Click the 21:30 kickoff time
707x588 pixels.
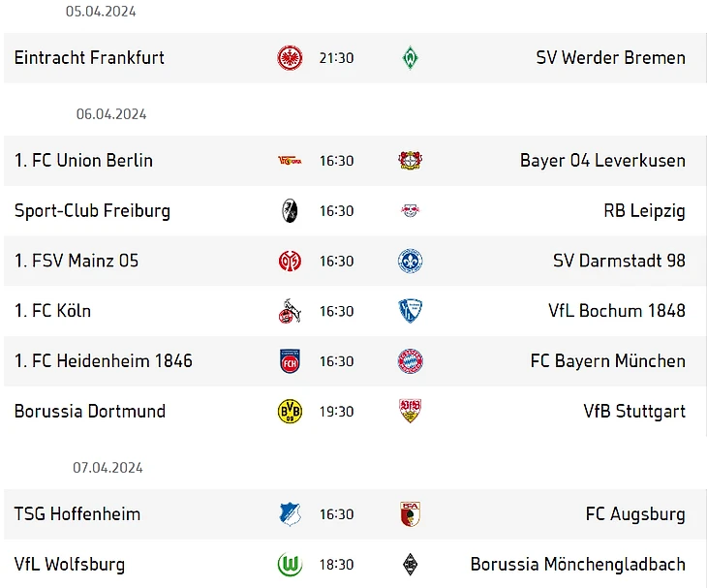tap(336, 58)
